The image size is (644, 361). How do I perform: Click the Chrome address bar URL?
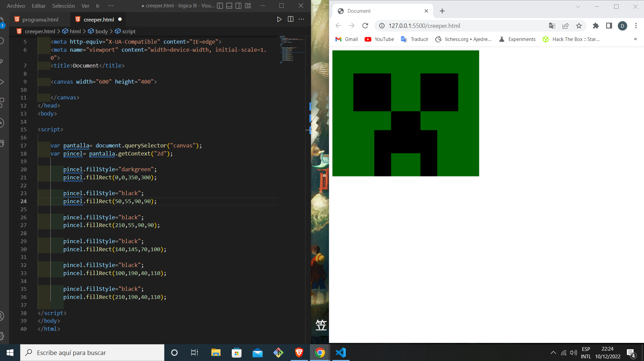click(x=424, y=26)
